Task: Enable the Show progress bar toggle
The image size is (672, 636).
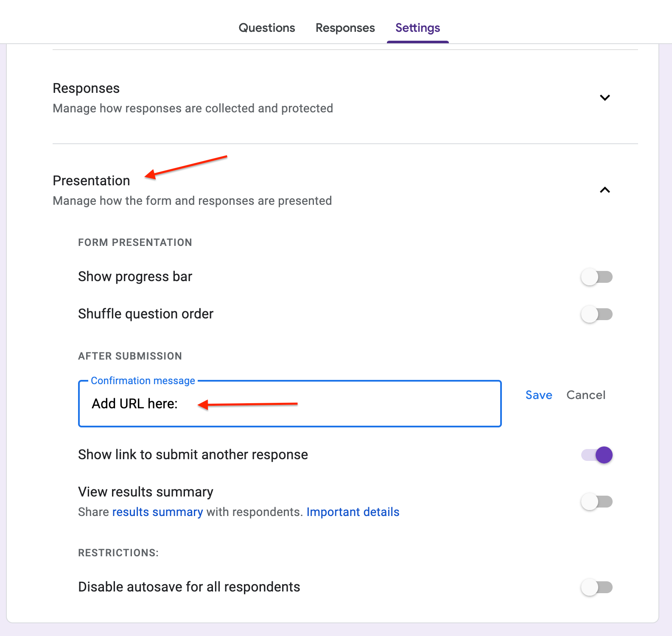Action: 596,277
